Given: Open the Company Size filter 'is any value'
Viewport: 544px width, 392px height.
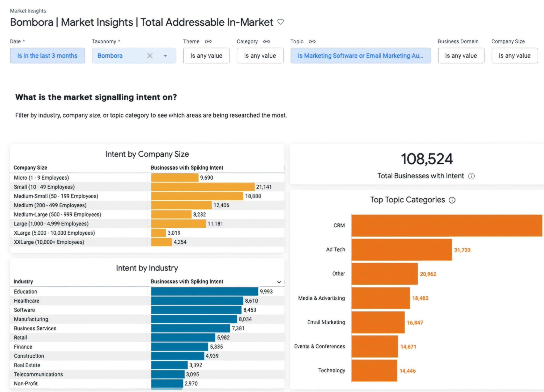Looking at the screenshot, I should point(515,55).
